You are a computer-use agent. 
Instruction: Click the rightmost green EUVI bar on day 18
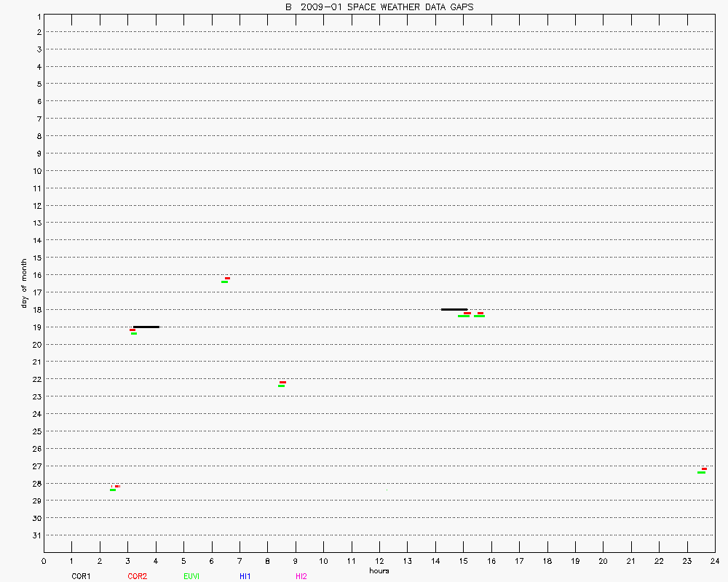coord(479,316)
